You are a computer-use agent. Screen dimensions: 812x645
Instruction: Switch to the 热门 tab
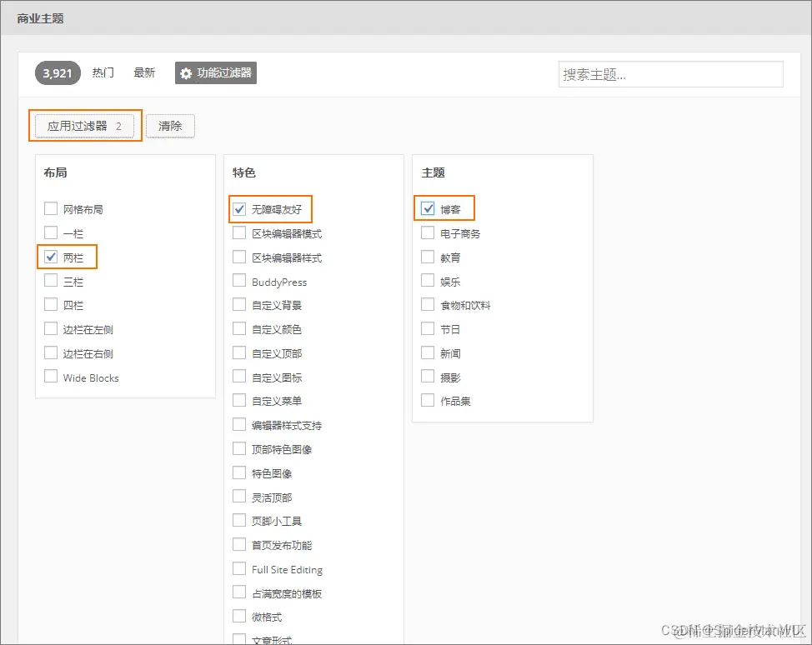(103, 72)
